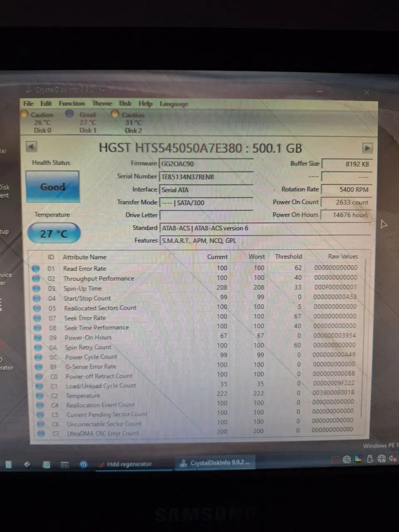Open the Disk menu
The image size is (399, 532).
[125, 103]
